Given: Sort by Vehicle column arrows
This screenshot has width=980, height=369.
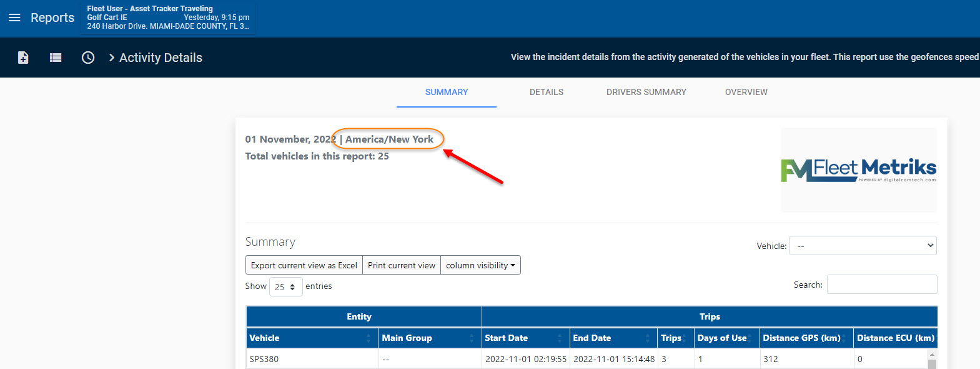Looking at the screenshot, I should coord(369,338).
